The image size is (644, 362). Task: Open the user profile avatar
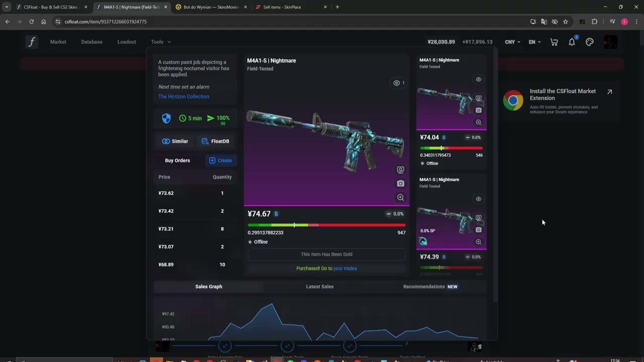coord(610,42)
